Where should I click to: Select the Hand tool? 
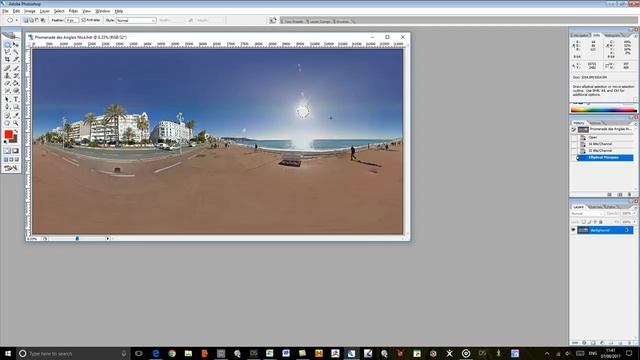coord(7,123)
